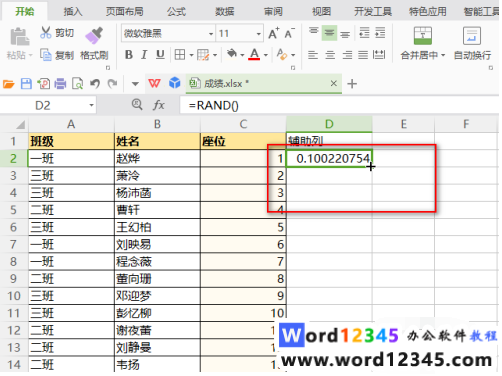
Task: Click the fx insert function icon
Action: click(x=159, y=105)
